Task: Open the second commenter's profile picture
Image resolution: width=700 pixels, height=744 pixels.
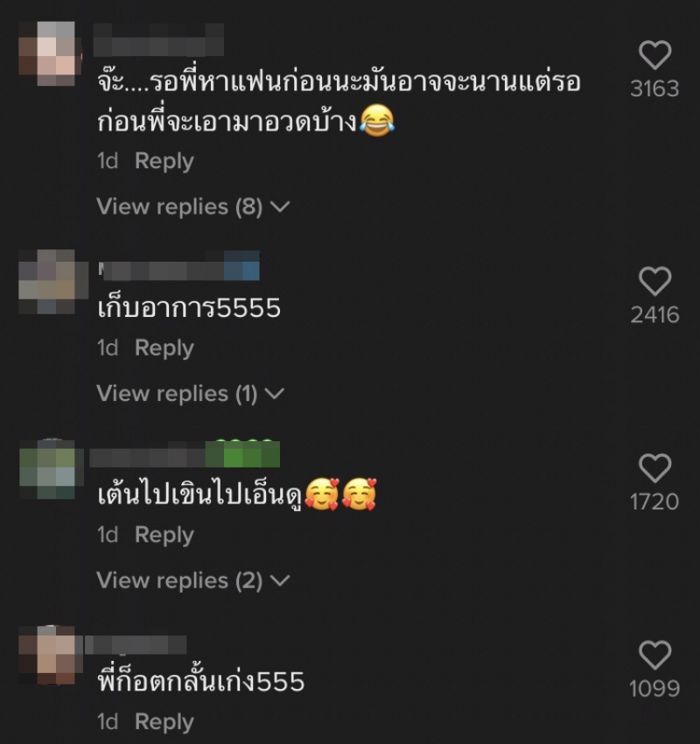Action: click(x=47, y=282)
